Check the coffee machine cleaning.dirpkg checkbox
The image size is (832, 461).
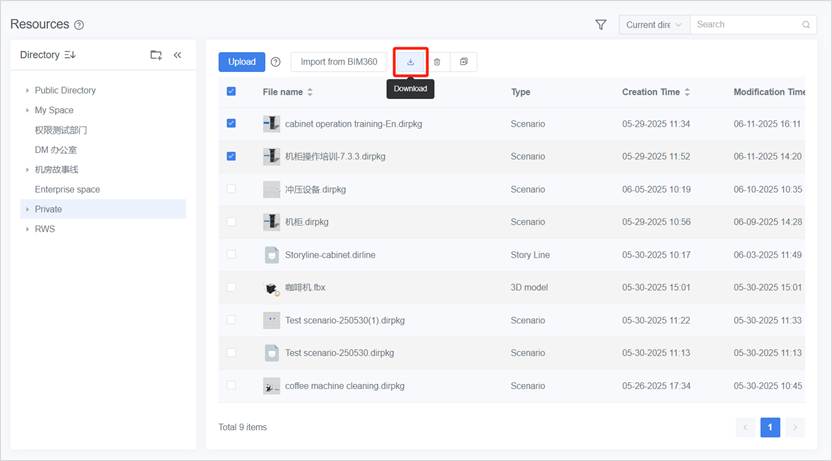pyautogui.click(x=231, y=385)
